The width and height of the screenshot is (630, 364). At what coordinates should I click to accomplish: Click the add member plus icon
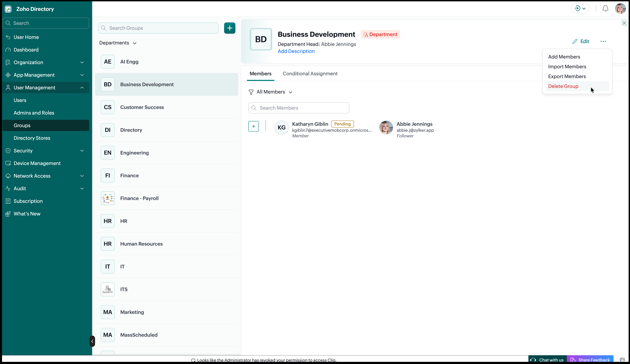[x=253, y=126]
